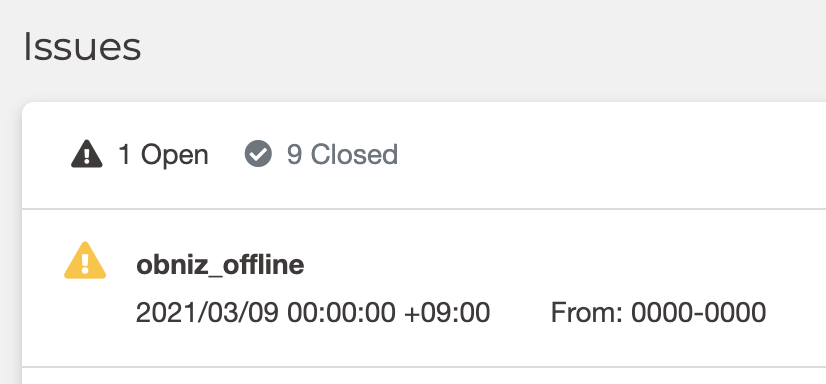Click the number 9 closed count
The width and height of the screenshot is (826, 384).
point(294,155)
